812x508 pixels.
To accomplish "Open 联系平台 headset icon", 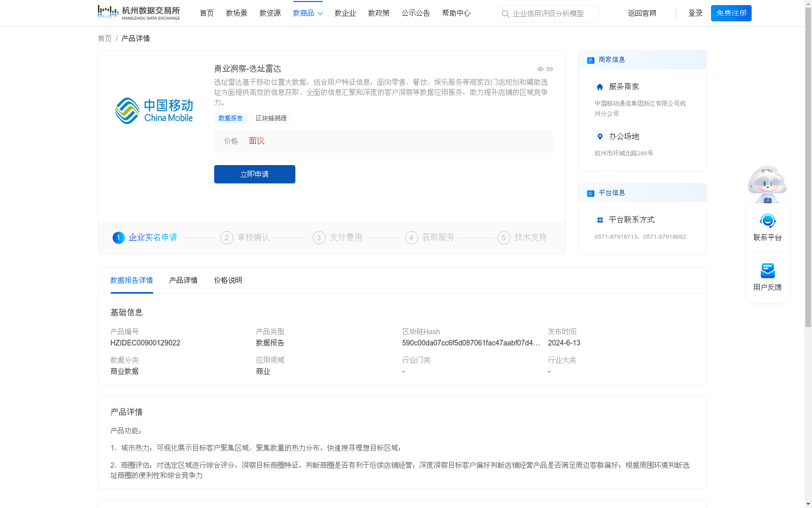I will point(768,221).
